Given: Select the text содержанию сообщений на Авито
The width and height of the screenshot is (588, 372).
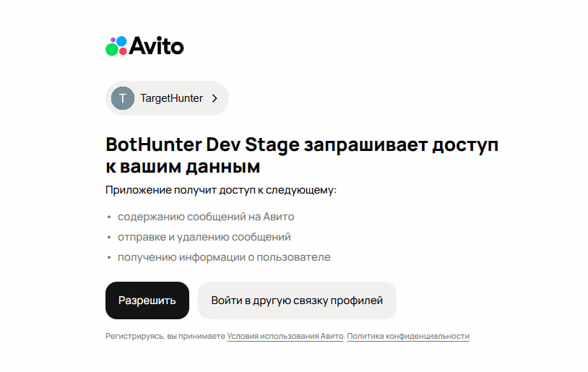Looking at the screenshot, I should click(206, 217).
